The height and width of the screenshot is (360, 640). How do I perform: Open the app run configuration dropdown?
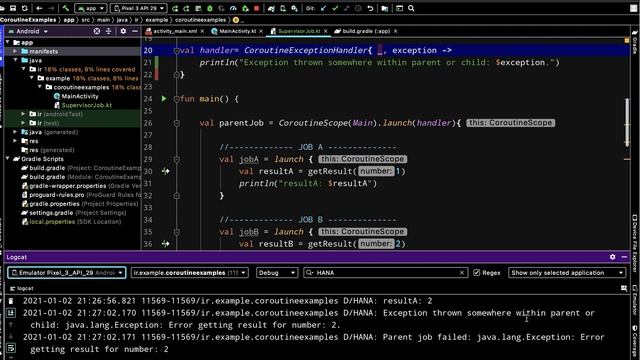tap(91, 8)
